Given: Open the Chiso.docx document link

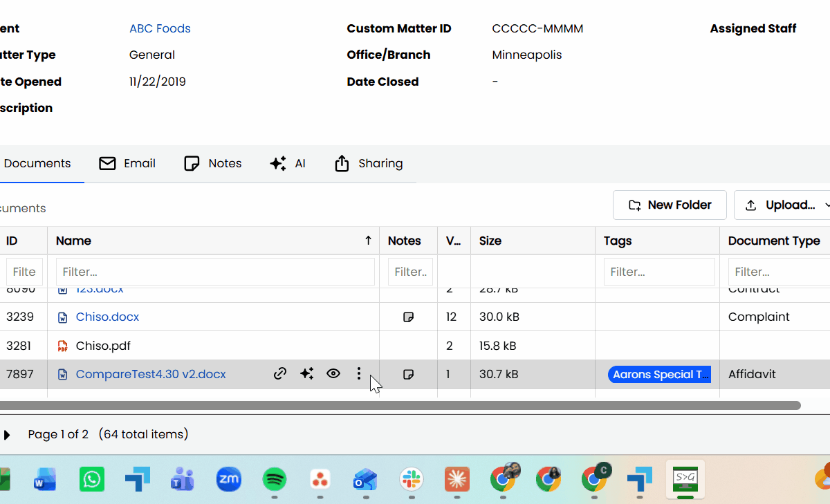Looking at the screenshot, I should 107,317.
